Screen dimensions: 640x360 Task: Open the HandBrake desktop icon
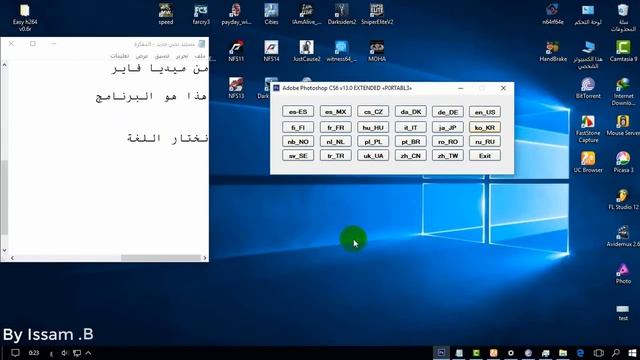[x=553, y=51]
